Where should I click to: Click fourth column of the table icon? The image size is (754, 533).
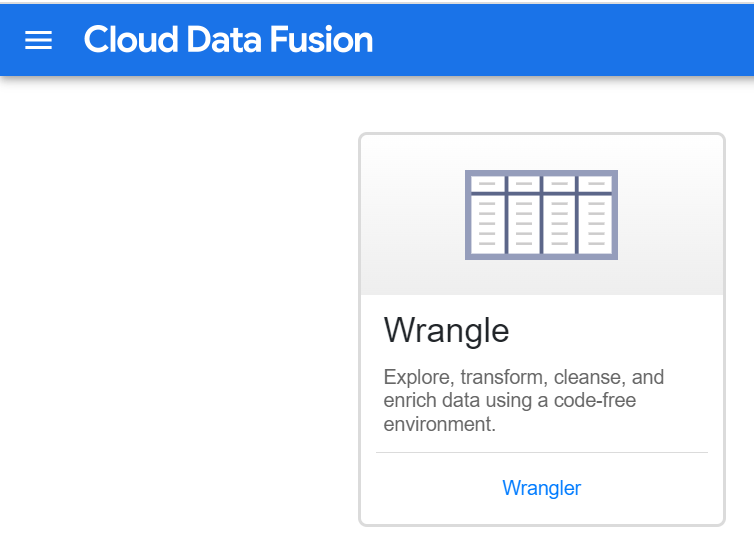pos(595,224)
